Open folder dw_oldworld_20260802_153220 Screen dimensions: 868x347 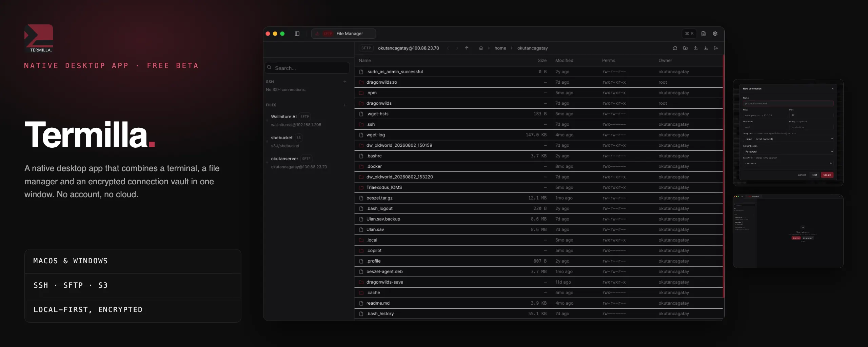point(538,177)
